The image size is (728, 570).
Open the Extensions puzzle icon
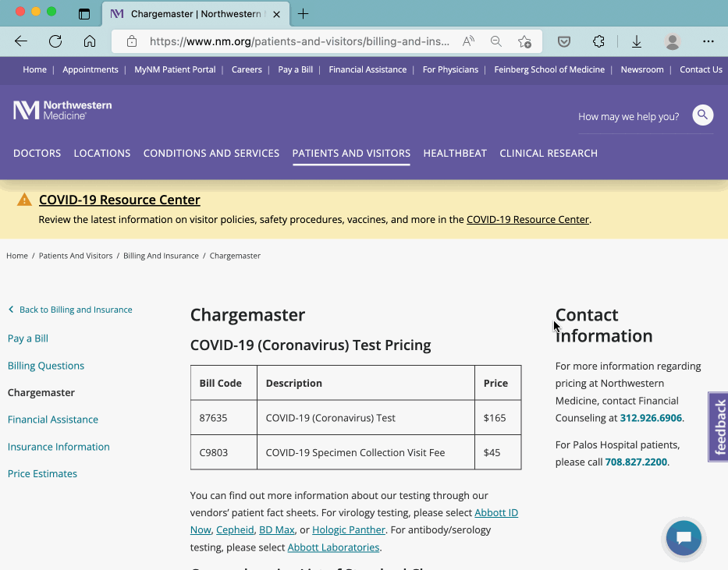tap(598, 41)
